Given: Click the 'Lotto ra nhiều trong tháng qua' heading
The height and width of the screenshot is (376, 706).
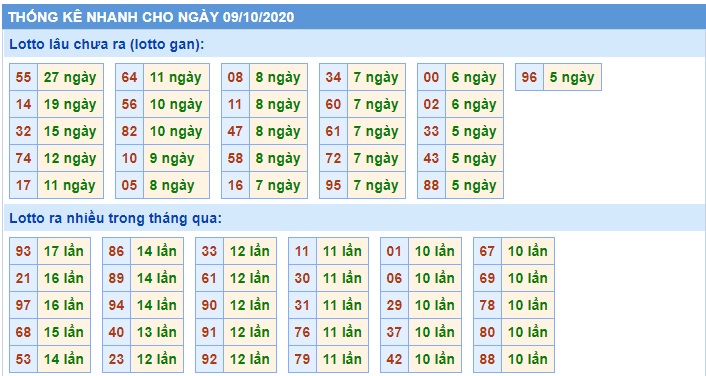Looking at the screenshot, I should pyautogui.click(x=116, y=218).
